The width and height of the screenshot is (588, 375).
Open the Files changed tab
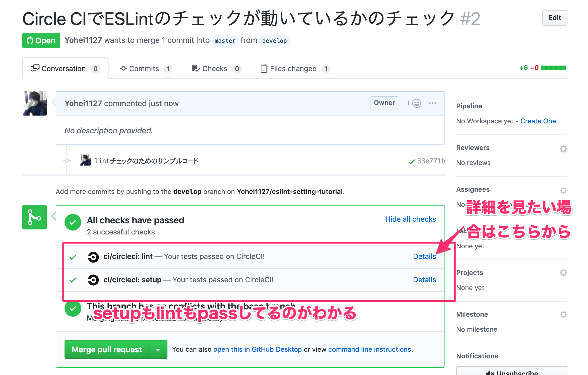coord(293,69)
